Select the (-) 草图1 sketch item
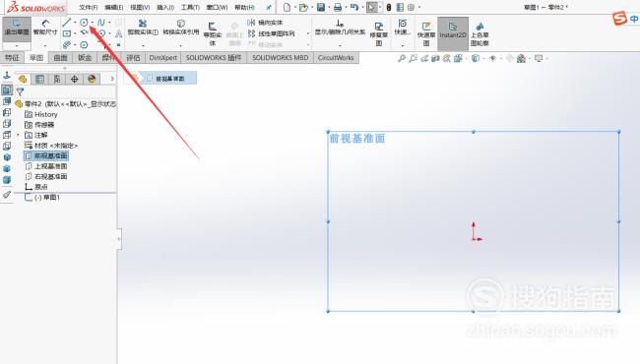Screen dimensions: 640x364 [x=42, y=198]
